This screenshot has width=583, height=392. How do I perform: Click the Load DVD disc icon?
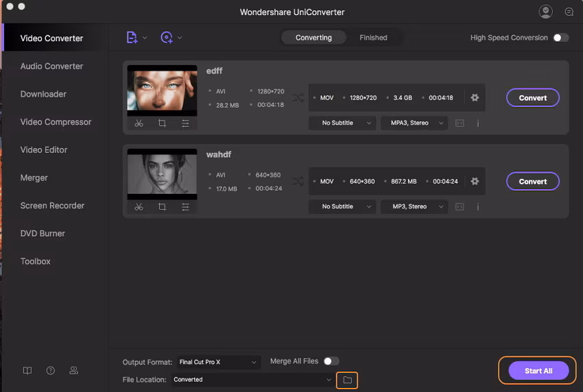(167, 38)
